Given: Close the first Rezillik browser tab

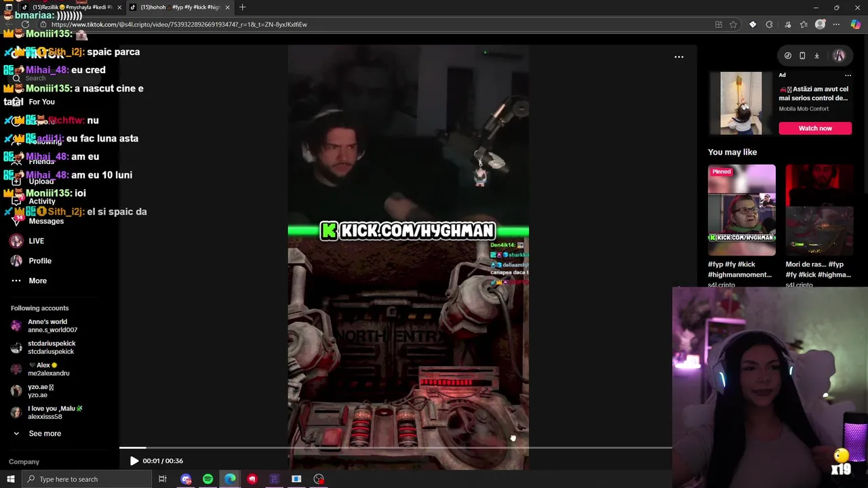Looking at the screenshot, I should click(x=119, y=7).
